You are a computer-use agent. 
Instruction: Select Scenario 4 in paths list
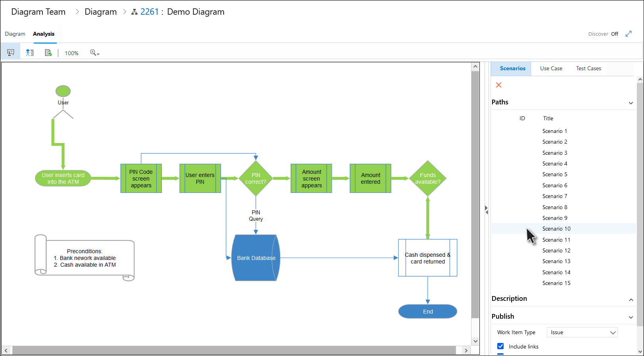point(563,164)
